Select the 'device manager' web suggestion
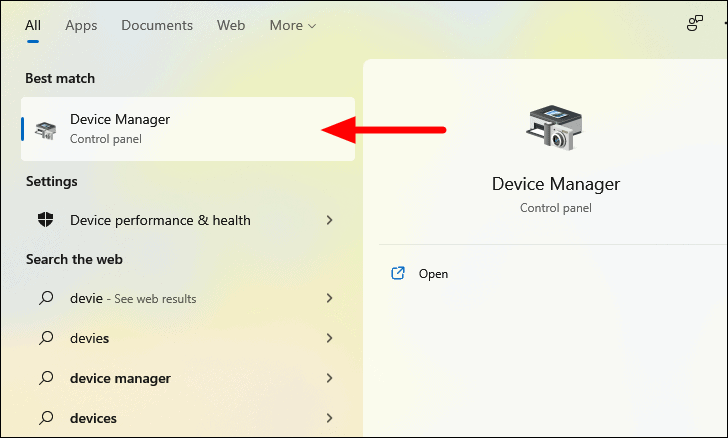Viewport: 728px width, 438px height. [x=186, y=378]
